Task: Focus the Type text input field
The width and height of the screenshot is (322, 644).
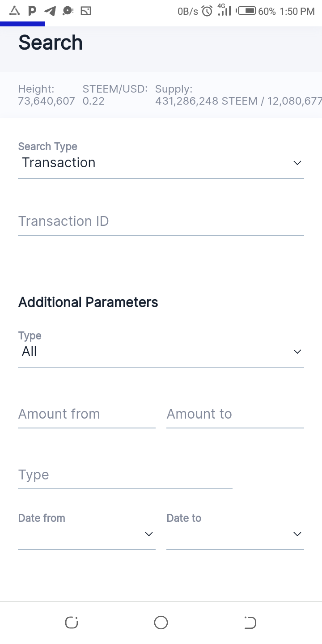Action: click(x=125, y=475)
